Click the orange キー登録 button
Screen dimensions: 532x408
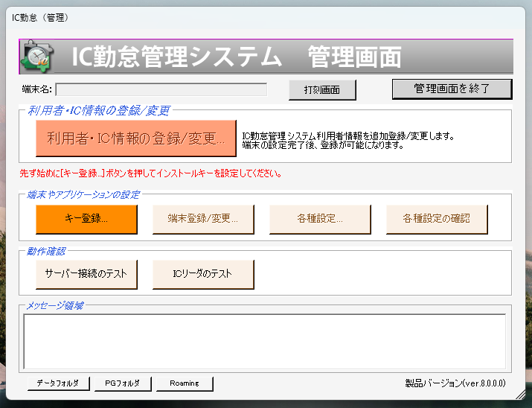pyautogui.click(x=86, y=219)
